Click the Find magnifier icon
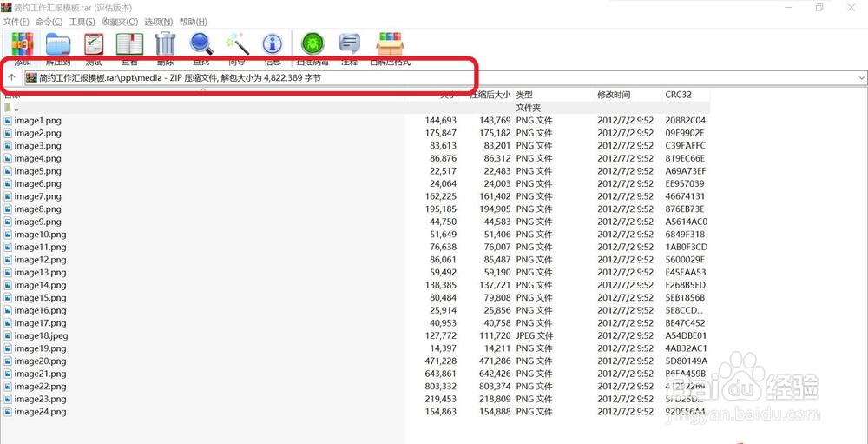This screenshot has height=444, width=868. (x=201, y=43)
